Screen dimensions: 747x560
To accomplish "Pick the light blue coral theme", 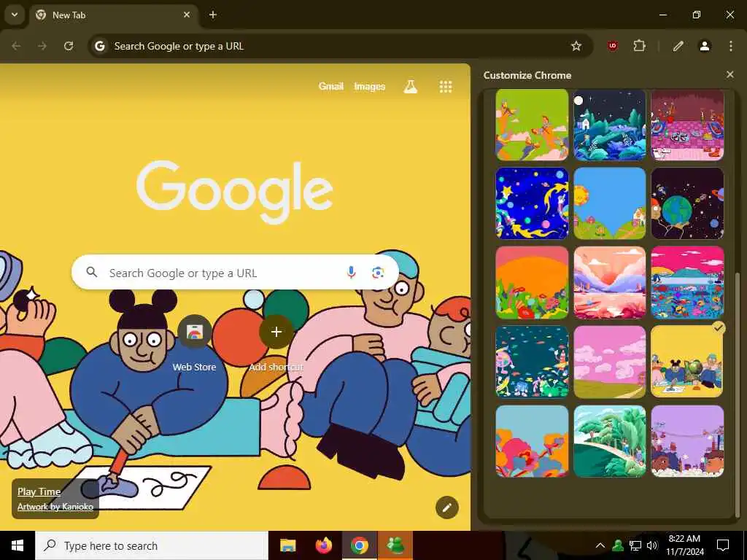I will (x=532, y=441).
